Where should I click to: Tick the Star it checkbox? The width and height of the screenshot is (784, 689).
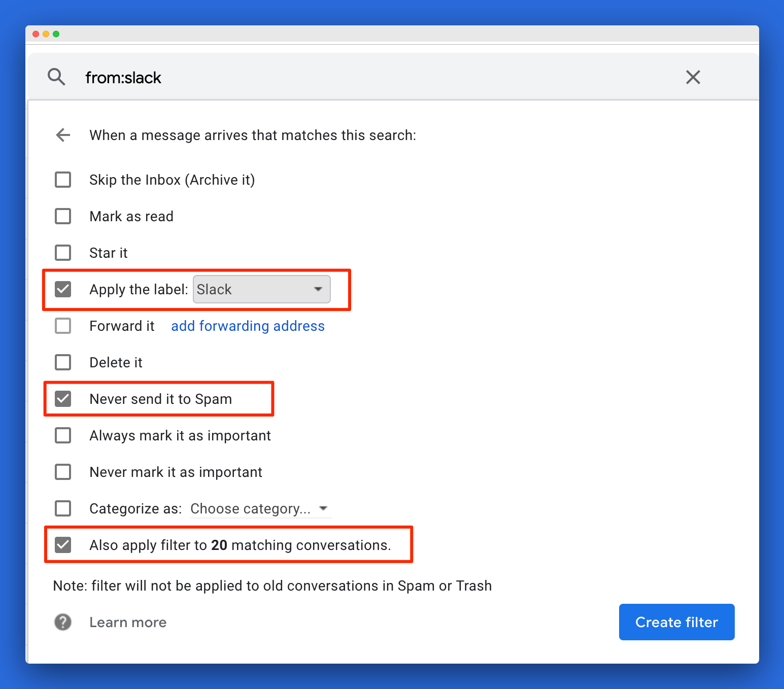pos(63,253)
